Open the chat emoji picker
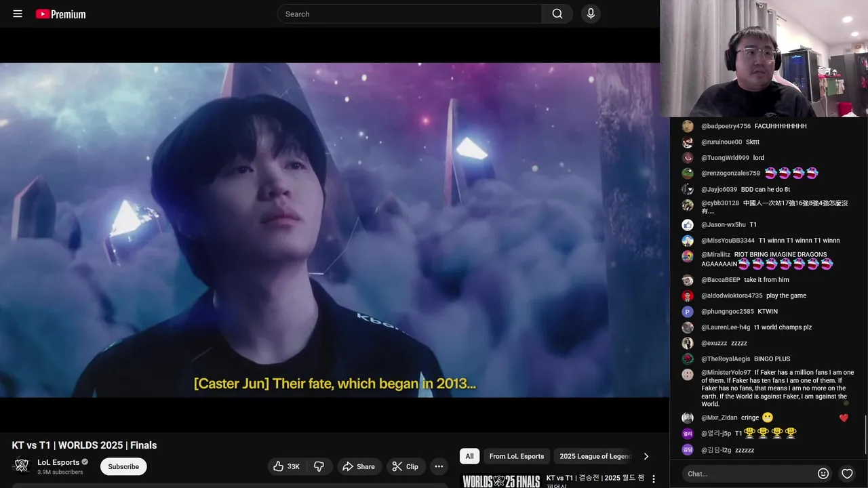The image size is (868, 488). click(x=823, y=474)
